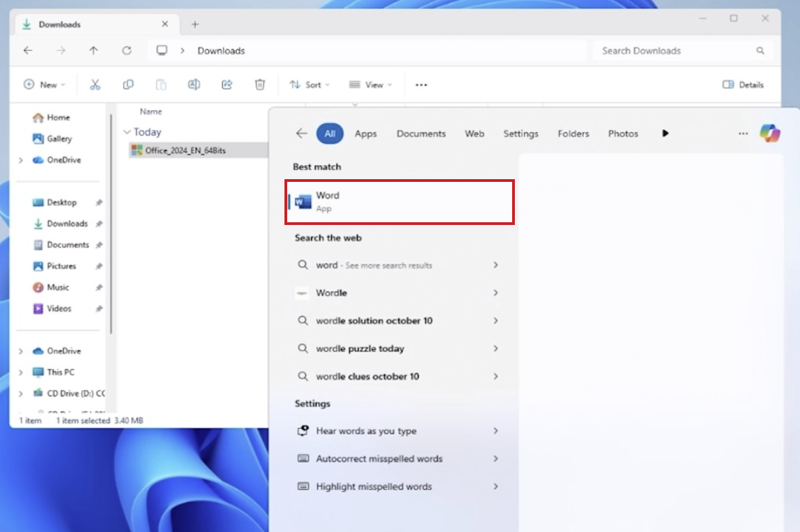
Task: Open the New dropdown menu
Action: click(x=44, y=85)
